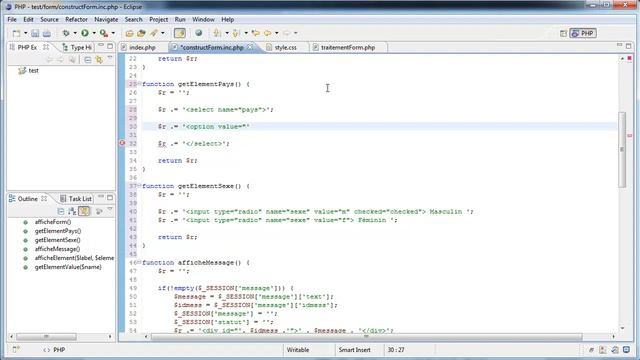The image size is (640, 360).
Task: Switch to the style.css editor tab
Action: (285, 48)
